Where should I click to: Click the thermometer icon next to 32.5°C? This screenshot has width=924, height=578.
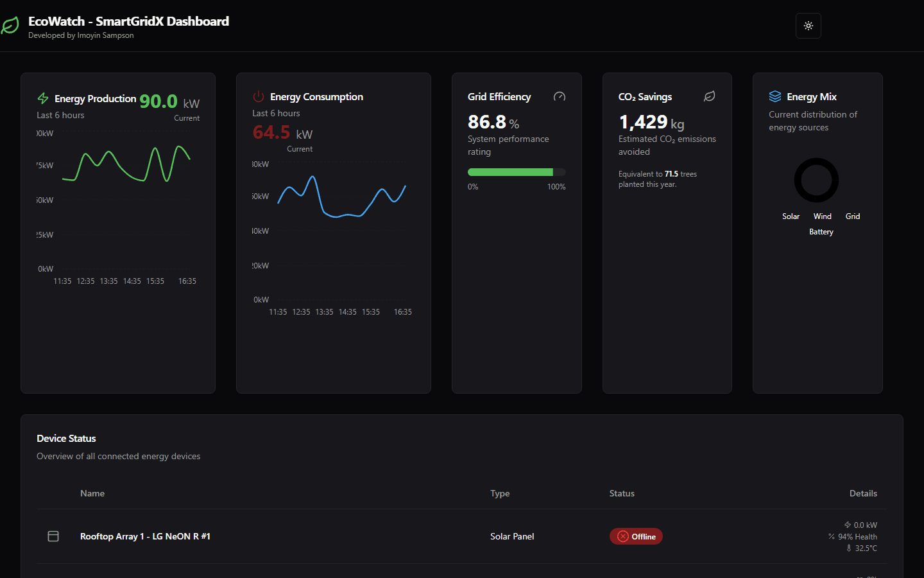[x=849, y=548]
